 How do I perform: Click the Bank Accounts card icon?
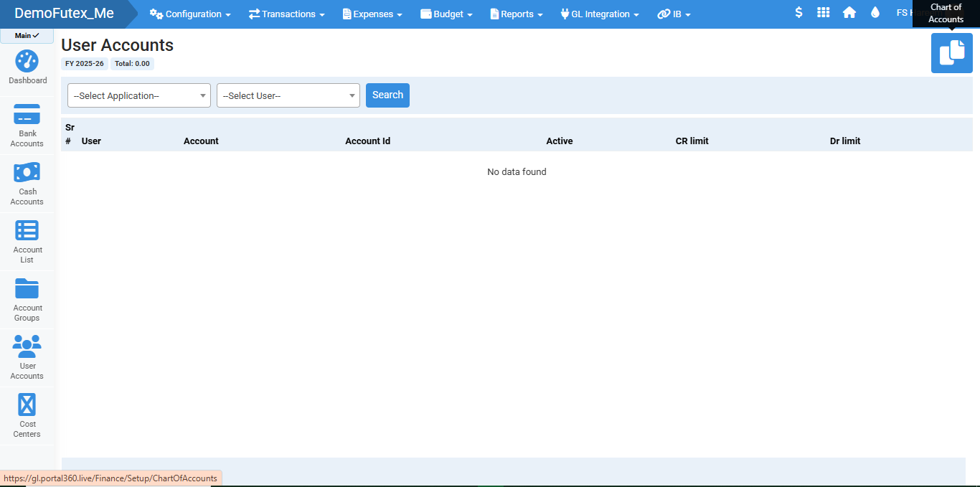(x=27, y=115)
